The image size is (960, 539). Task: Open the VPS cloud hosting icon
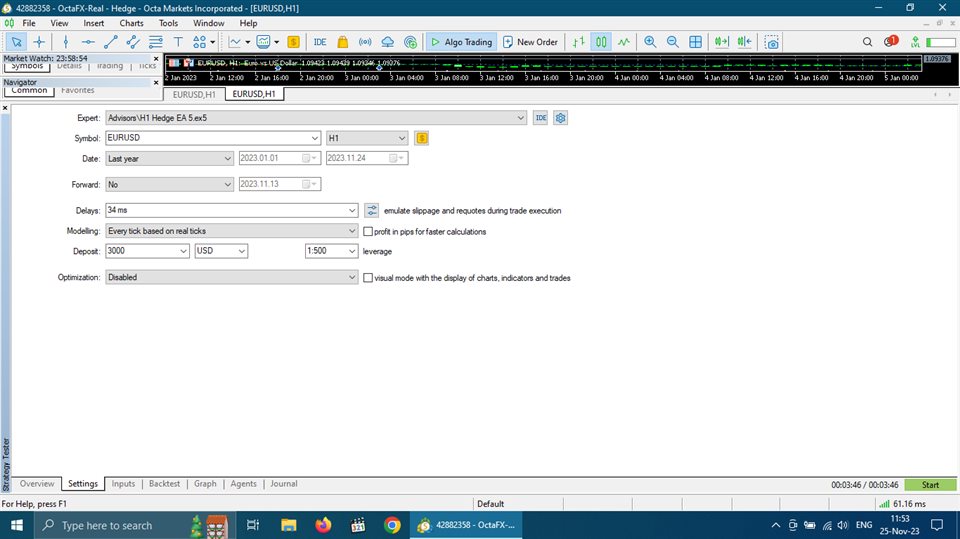(x=388, y=42)
